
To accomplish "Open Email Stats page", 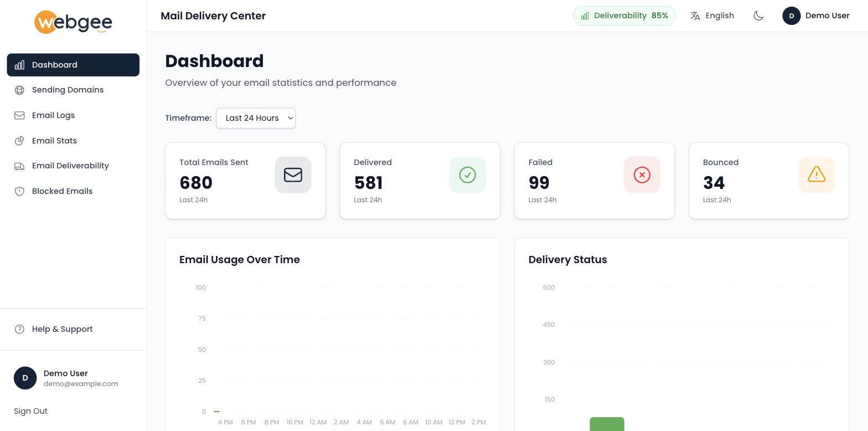I will pos(73,141).
